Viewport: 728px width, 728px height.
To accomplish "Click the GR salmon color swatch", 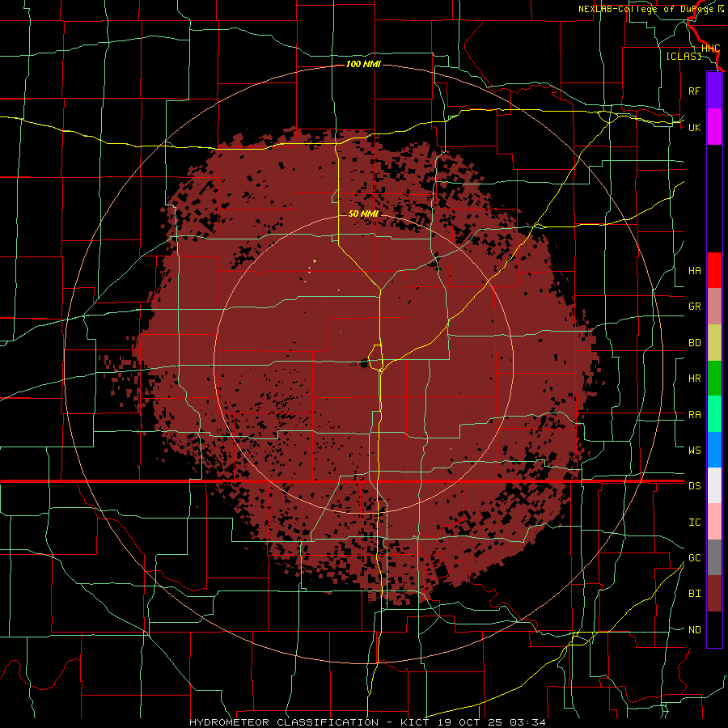I will tap(714, 307).
